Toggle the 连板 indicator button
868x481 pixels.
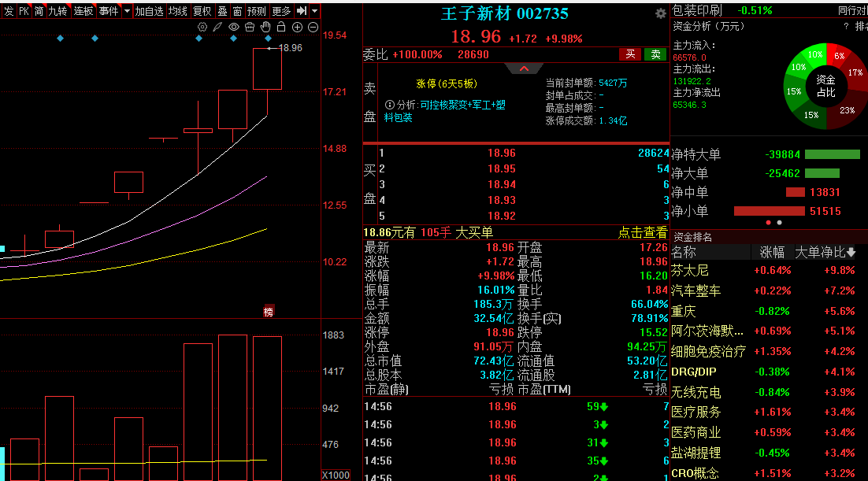pyautogui.click(x=83, y=11)
